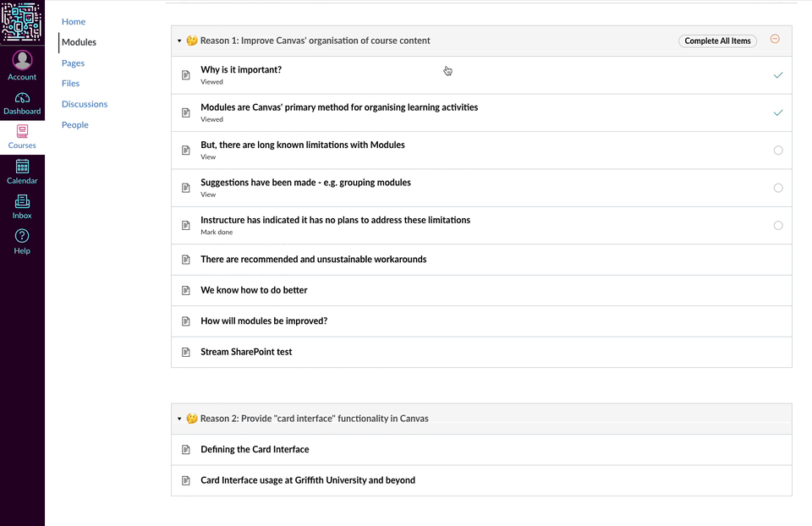Click completion circle for 'Instructure has indicated'
812x526 pixels.
(x=778, y=225)
